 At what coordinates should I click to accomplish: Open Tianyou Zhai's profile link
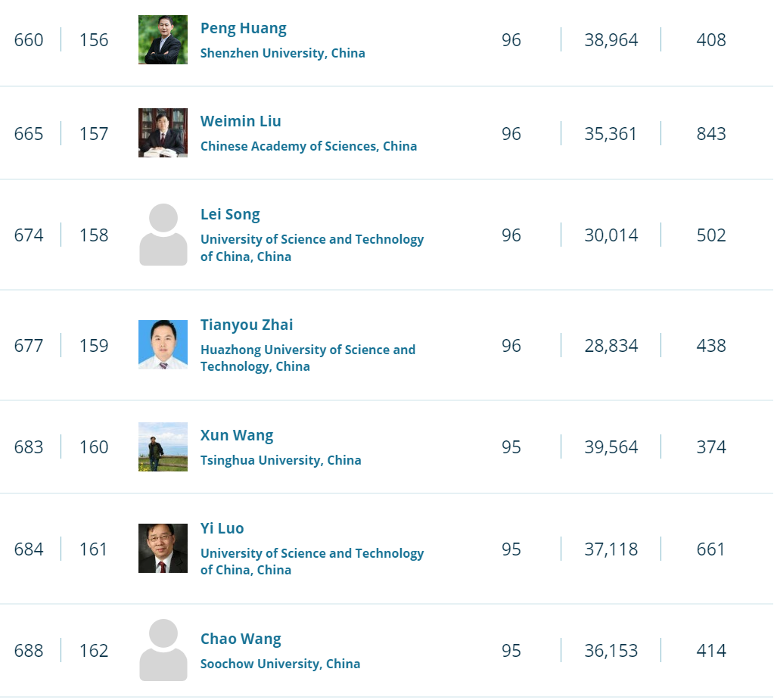(247, 325)
